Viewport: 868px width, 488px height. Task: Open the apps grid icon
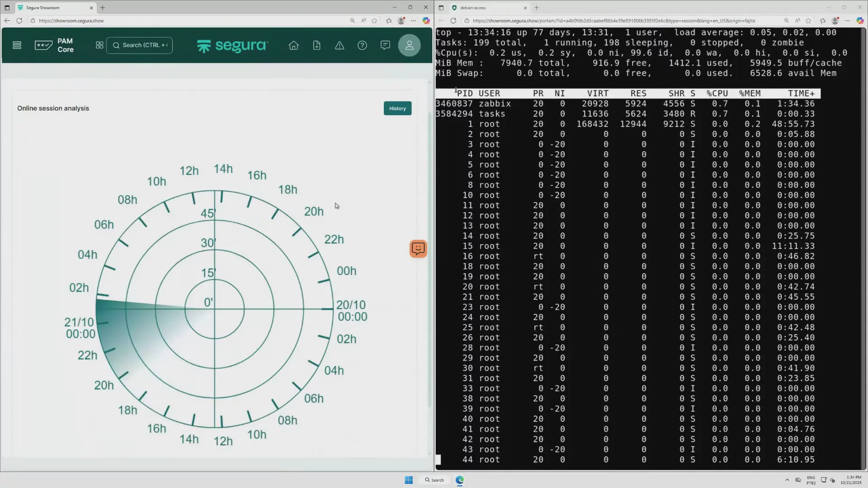pyautogui.click(x=99, y=45)
